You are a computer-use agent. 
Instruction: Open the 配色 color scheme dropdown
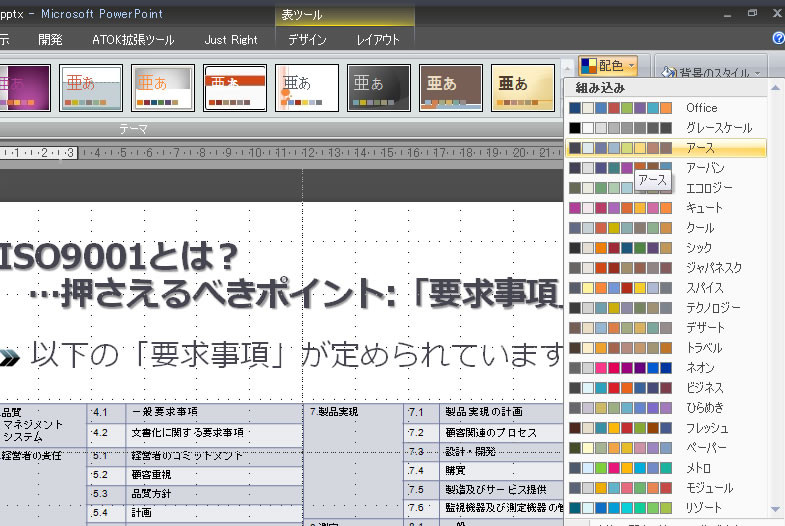pos(608,66)
